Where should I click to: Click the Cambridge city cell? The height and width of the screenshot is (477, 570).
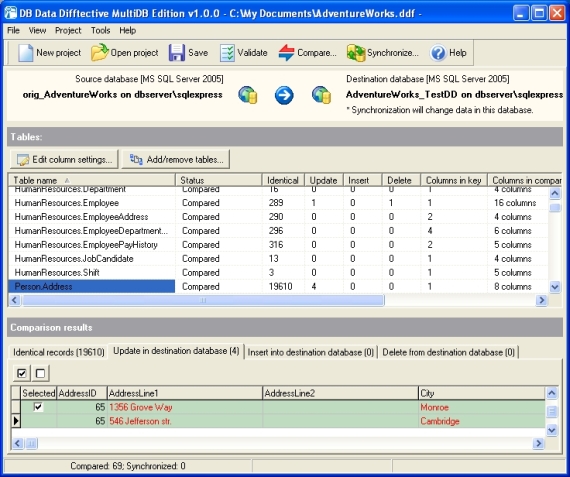click(481, 421)
